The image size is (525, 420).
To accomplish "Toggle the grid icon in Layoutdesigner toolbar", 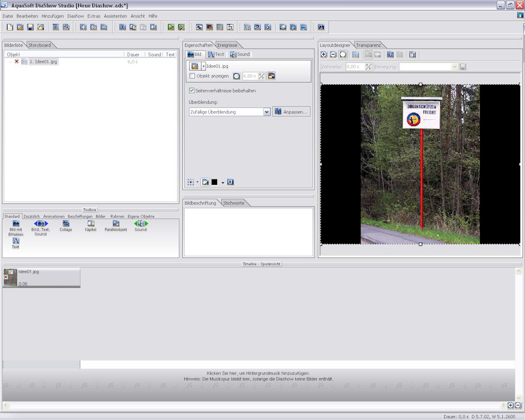I will click(356, 55).
